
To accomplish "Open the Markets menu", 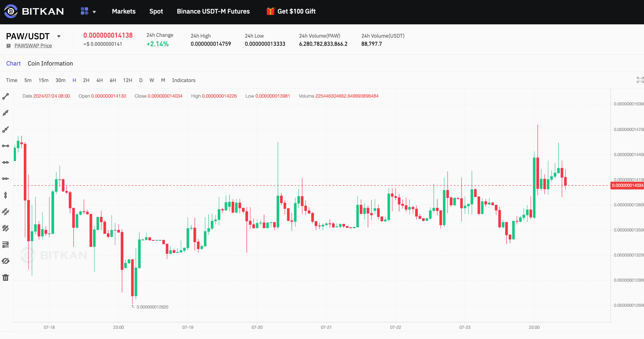I will click(123, 11).
